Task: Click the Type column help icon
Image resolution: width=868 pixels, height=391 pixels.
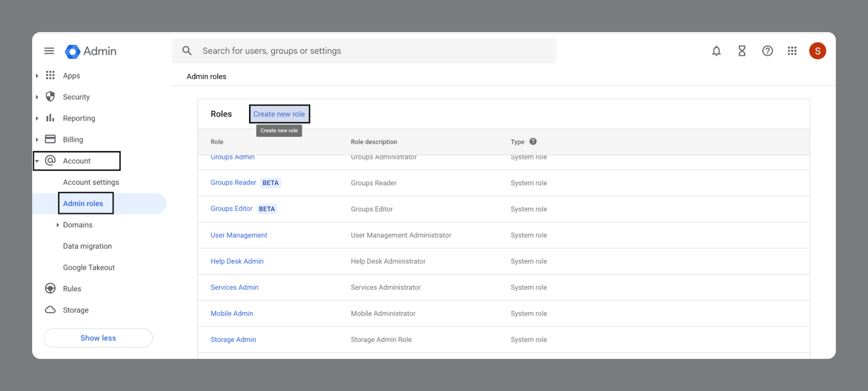Action: coord(533,142)
